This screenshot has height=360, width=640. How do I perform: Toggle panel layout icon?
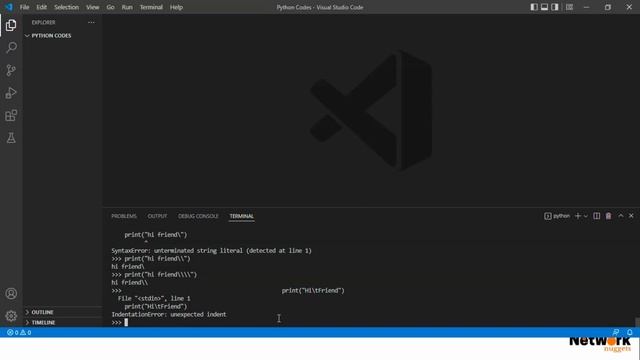click(x=544, y=7)
